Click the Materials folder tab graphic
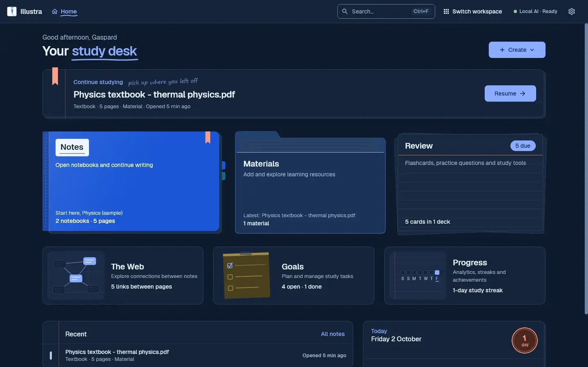The height and width of the screenshot is (367, 588). point(257,135)
